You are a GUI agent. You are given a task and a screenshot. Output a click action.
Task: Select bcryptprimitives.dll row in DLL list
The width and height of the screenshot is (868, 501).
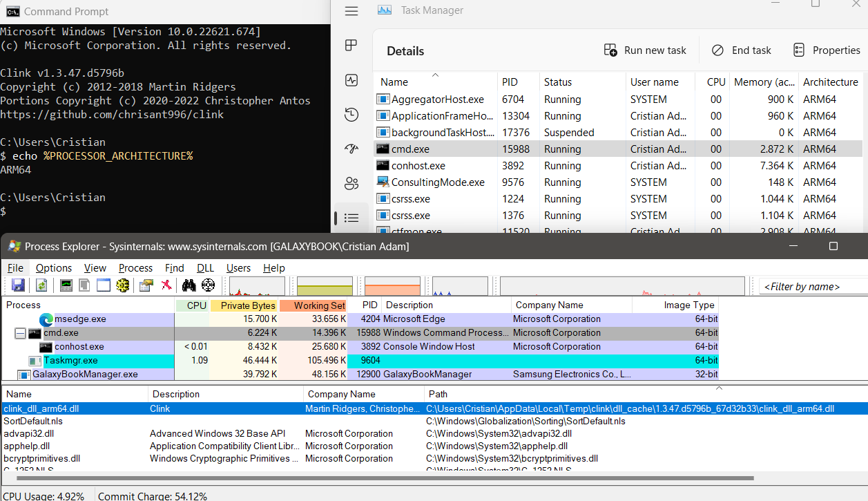click(434, 459)
